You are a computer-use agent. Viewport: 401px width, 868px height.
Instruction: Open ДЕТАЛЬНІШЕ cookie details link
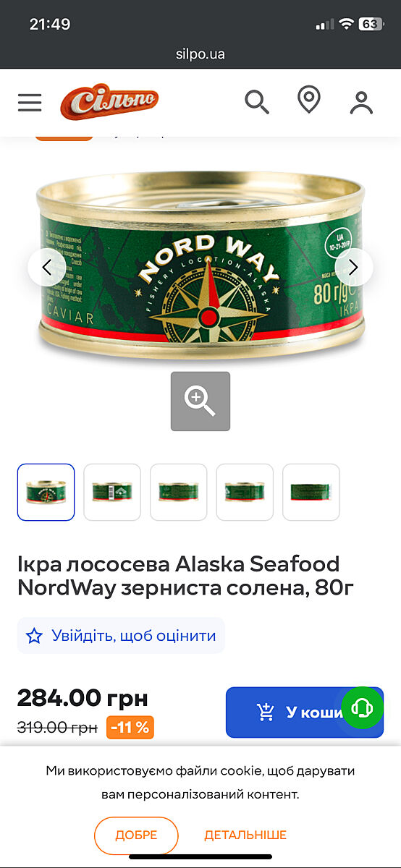(x=245, y=835)
